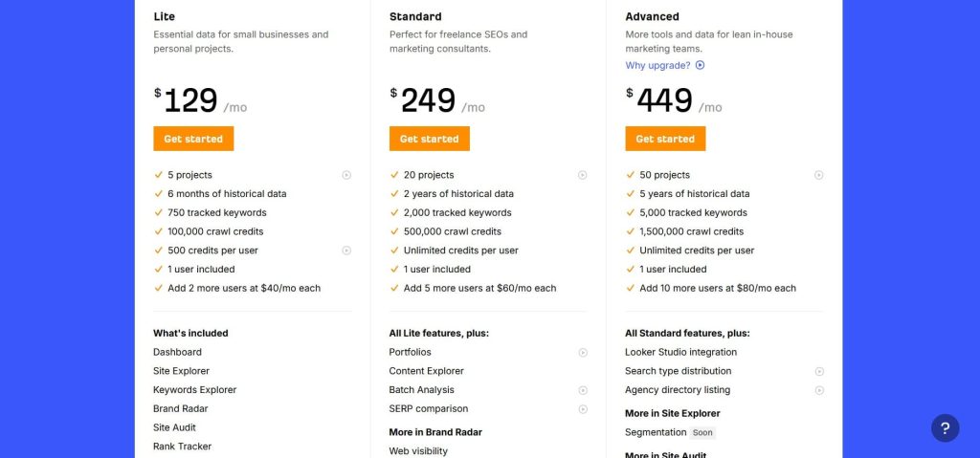Click Looker Studio integration feature
Screen dimensions: 980x458
(680, 352)
